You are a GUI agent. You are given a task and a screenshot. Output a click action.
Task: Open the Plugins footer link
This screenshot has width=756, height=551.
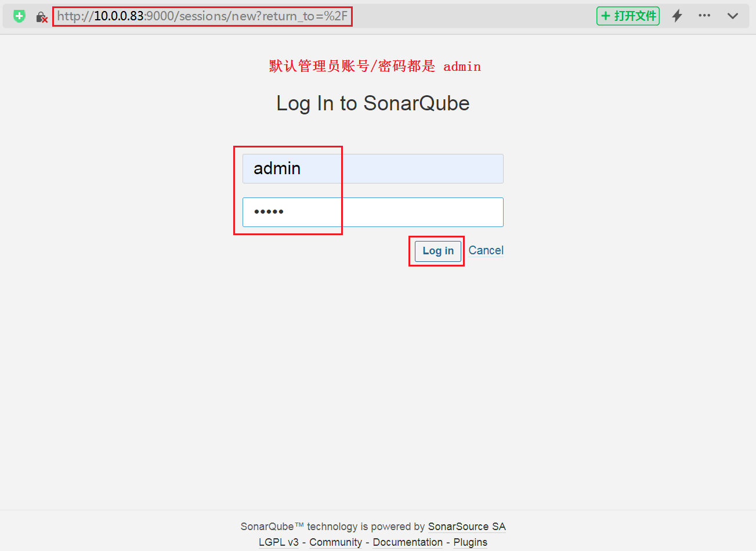click(471, 542)
